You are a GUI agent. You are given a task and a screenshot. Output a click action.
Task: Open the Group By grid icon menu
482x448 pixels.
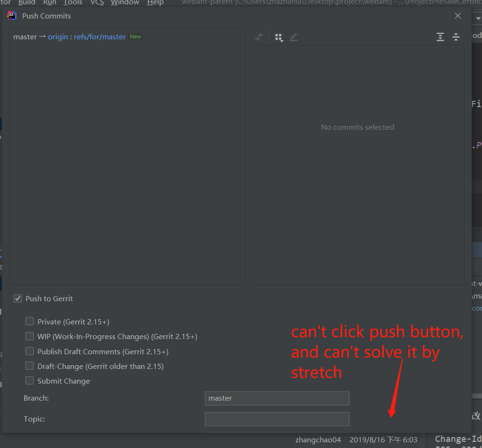pyautogui.click(x=279, y=37)
